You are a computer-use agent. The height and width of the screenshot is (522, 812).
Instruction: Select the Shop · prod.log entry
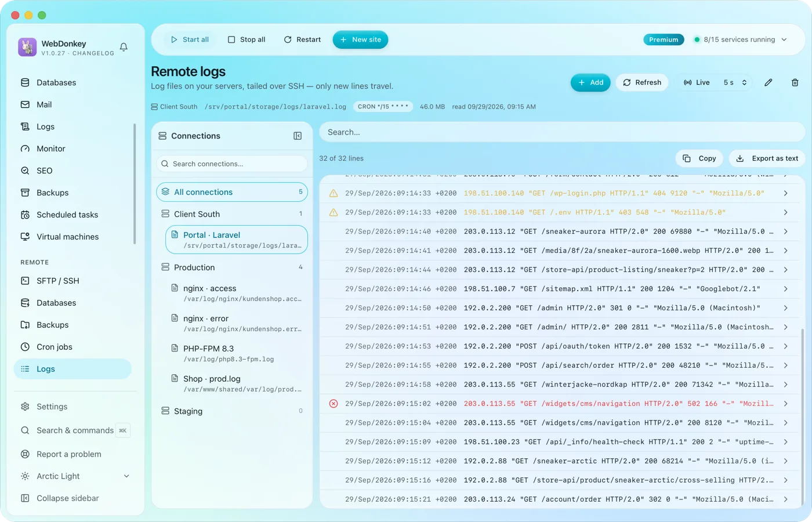(237, 383)
